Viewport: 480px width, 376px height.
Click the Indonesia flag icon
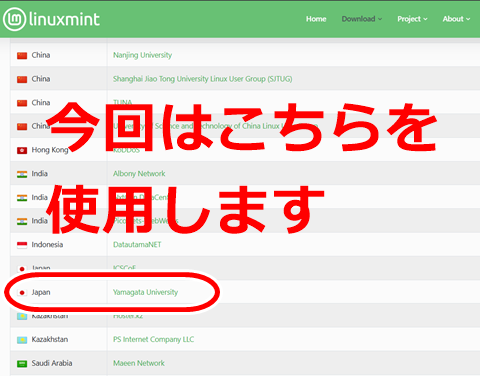(x=22, y=245)
